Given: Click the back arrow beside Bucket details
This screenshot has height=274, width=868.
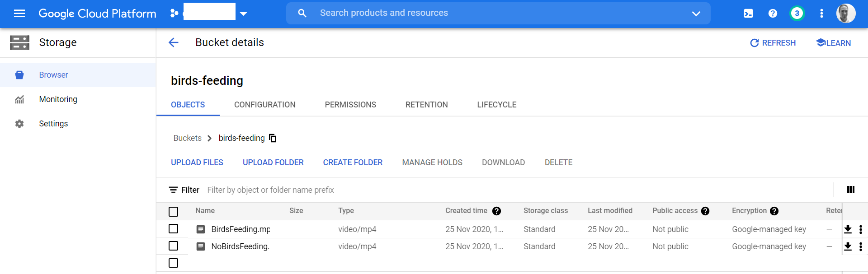Looking at the screenshot, I should pos(174,42).
